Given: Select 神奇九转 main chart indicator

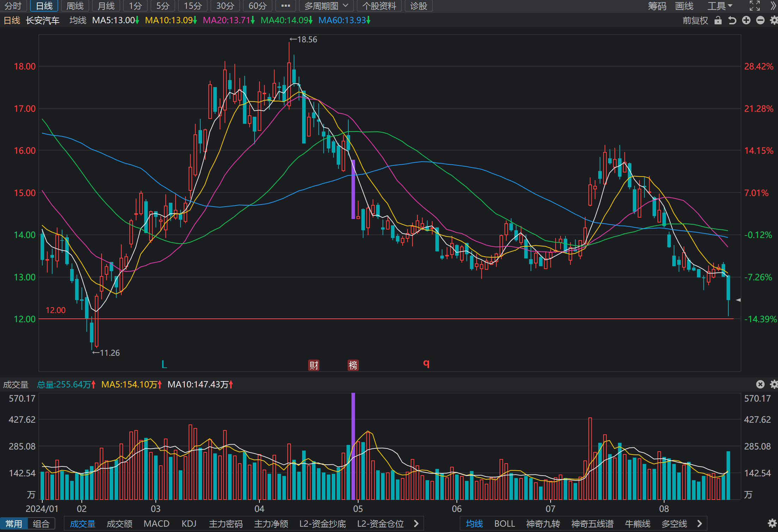Looking at the screenshot, I should coord(543,524).
